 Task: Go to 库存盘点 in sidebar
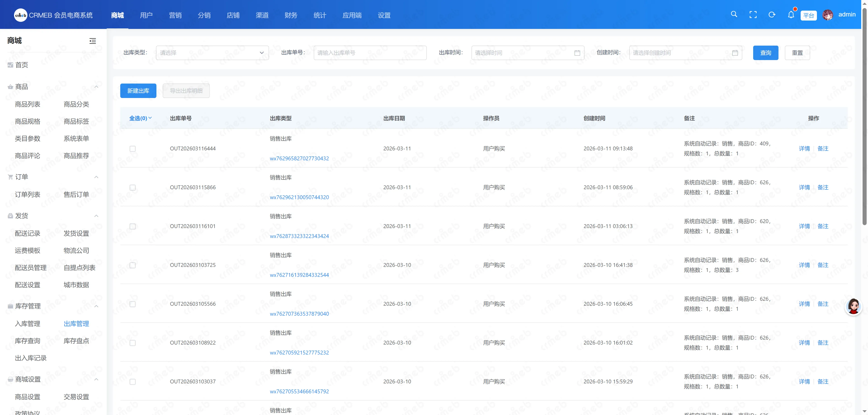click(76, 341)
